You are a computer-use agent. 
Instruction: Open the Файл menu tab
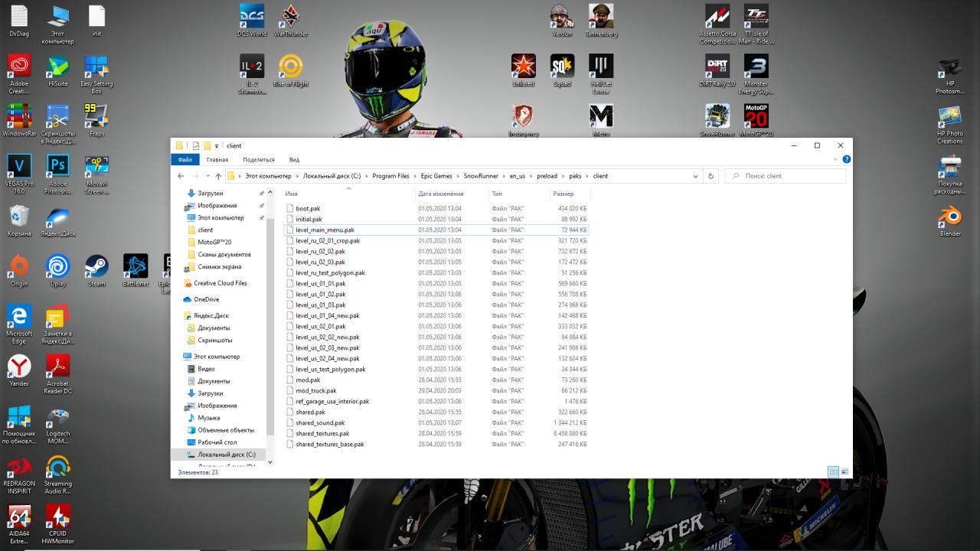185,159
